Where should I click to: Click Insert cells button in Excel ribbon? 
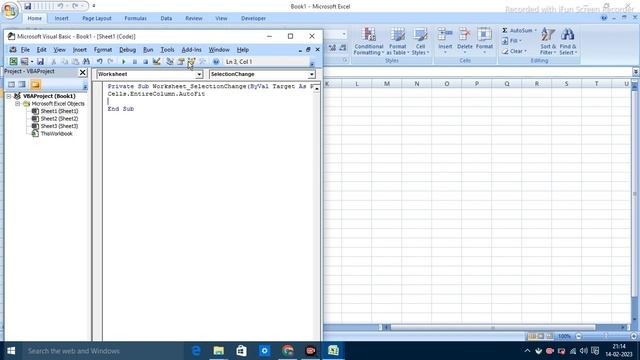coord(445,41)
